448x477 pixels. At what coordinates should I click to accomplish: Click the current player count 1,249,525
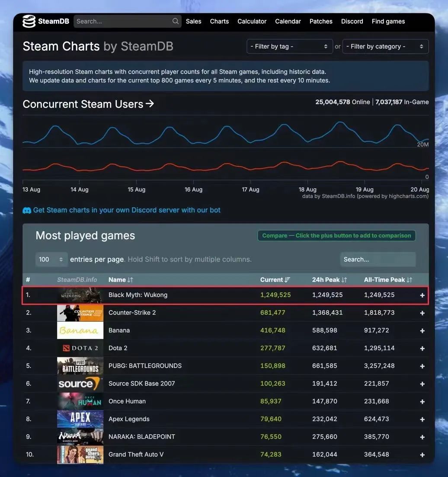pos(275,295)
